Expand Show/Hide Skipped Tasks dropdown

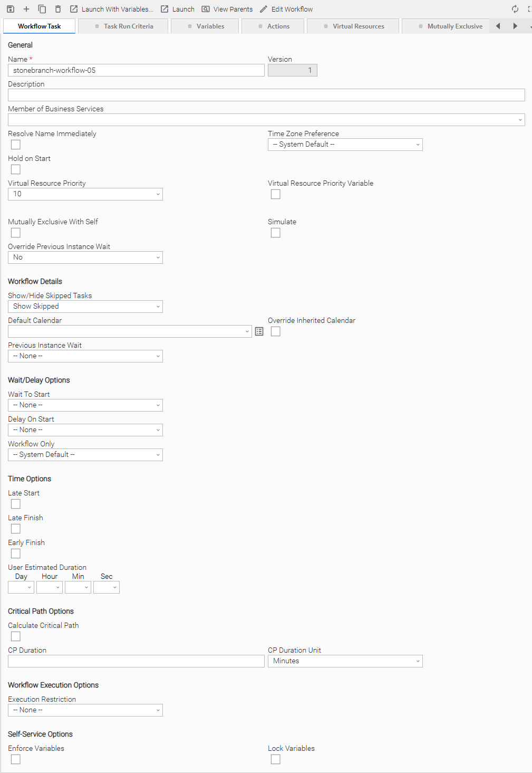(x=85, y=307)
